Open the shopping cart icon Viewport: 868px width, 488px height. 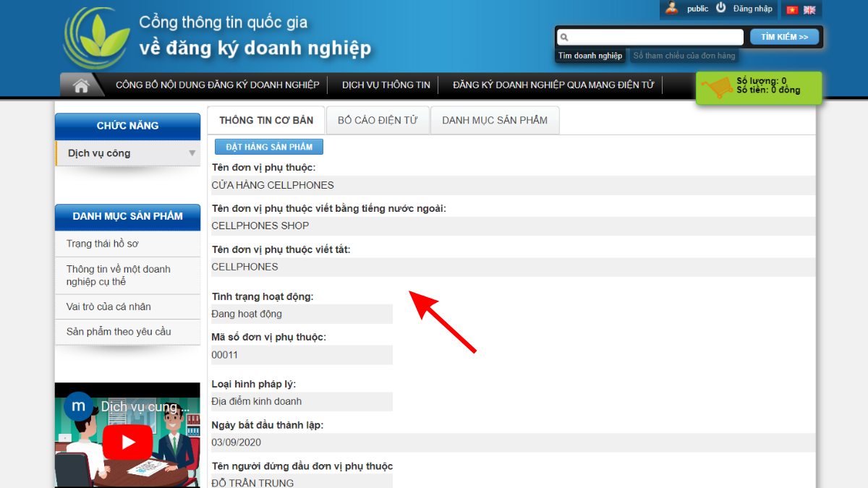(718, 87)
